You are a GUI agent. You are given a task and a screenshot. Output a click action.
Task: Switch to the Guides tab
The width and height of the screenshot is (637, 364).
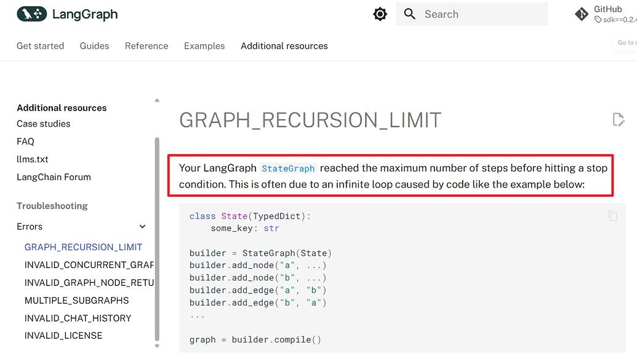pos(94,45)
